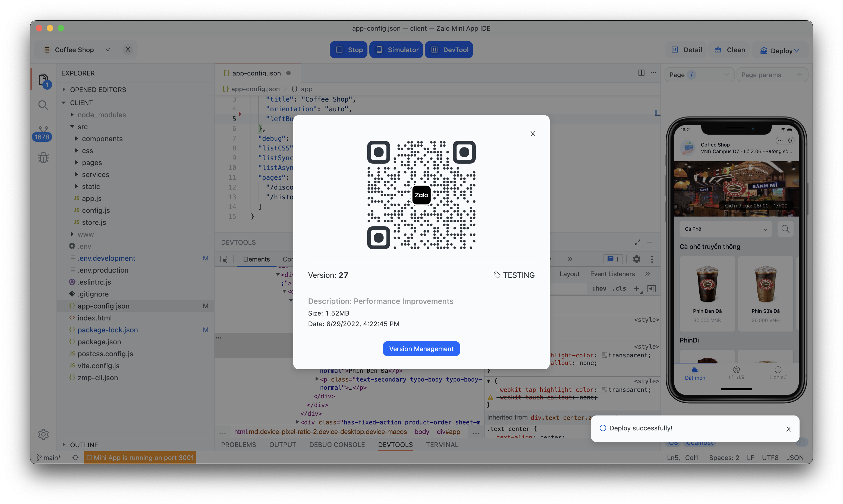This screenshot has width=843, height=504.
Task: Select the Elements tab in DevTools
Action: pyautogui.click(x=256, y=259)
